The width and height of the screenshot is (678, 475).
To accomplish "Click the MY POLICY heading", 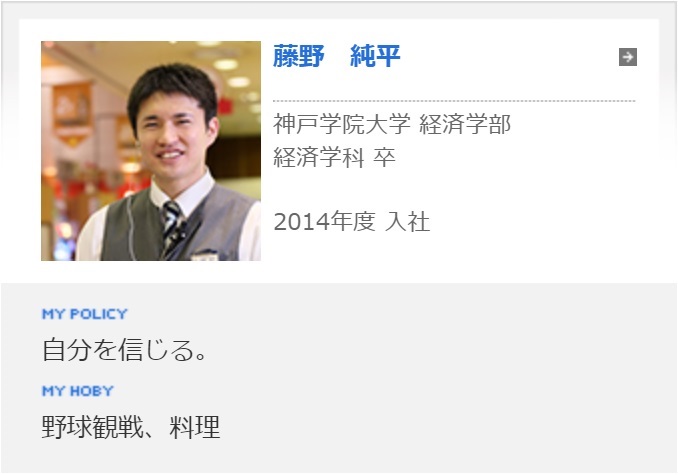I will [85, 314].
